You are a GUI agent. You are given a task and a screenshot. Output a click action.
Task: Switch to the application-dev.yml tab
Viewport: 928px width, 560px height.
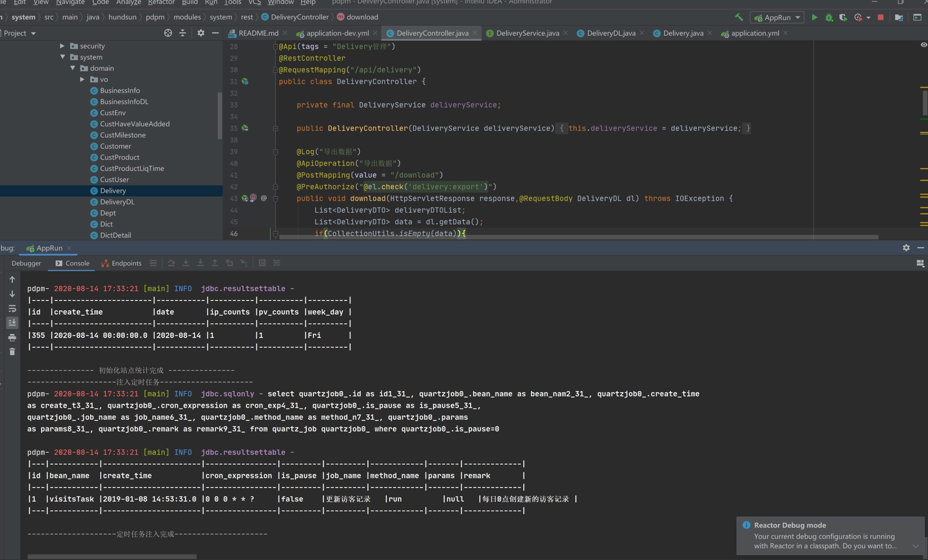click(x=337, y=33)
